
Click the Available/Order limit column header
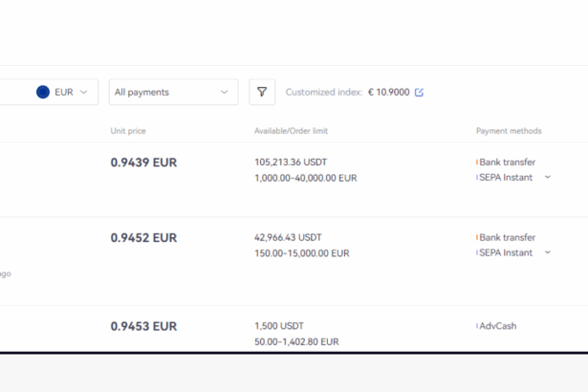[291, 131]
